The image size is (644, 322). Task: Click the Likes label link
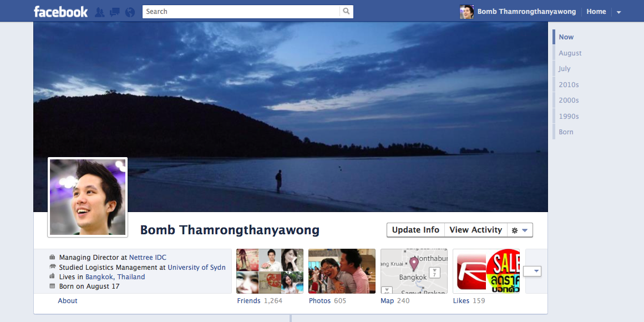click(461, 300)
